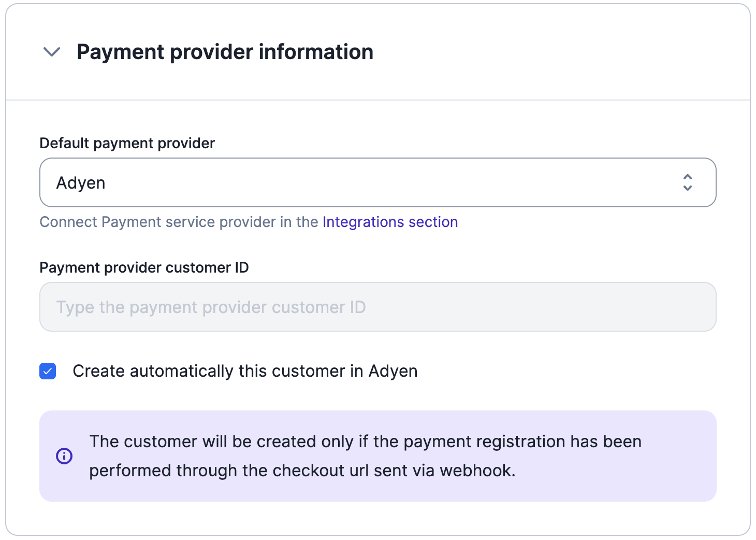The image size is (756, 540).
Task: Click the Payment provider customer ID label
Action: (144, 267)
